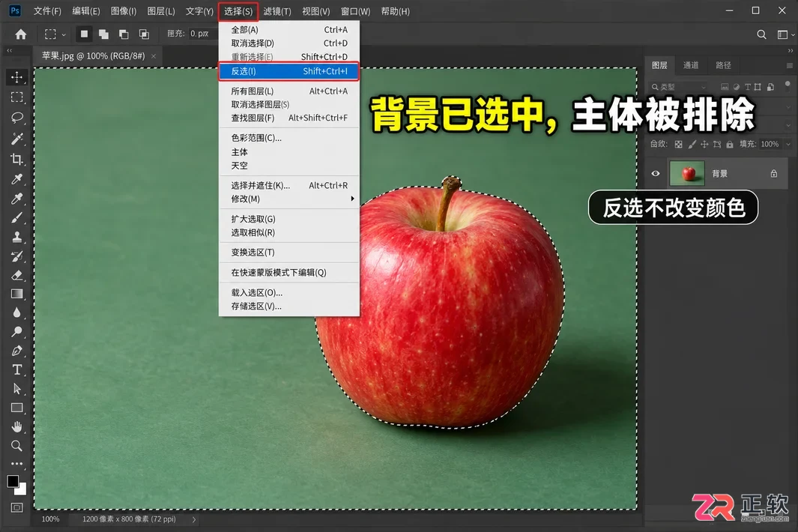798x532 pixels.
Task: Collapse the right panels double arrows
Action: coord(790,50)
